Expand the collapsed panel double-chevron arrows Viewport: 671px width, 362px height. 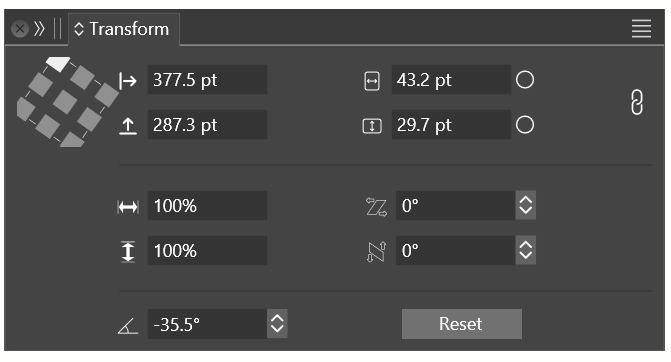click(x=39, y=29)
